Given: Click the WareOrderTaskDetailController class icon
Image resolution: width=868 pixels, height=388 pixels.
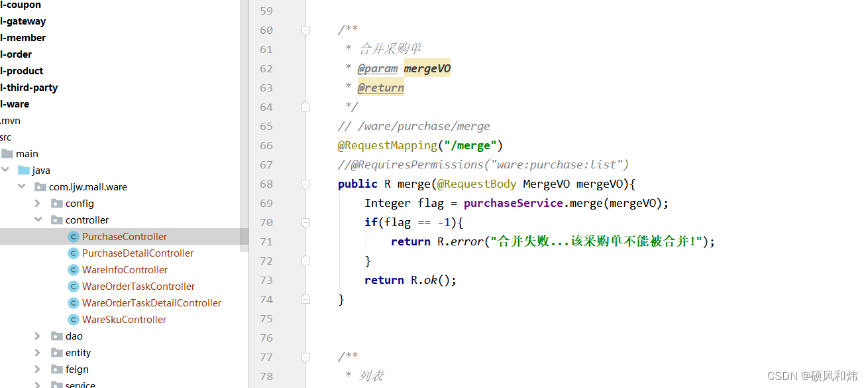Looking at the screenshot, I should click(x=74, y=303).
